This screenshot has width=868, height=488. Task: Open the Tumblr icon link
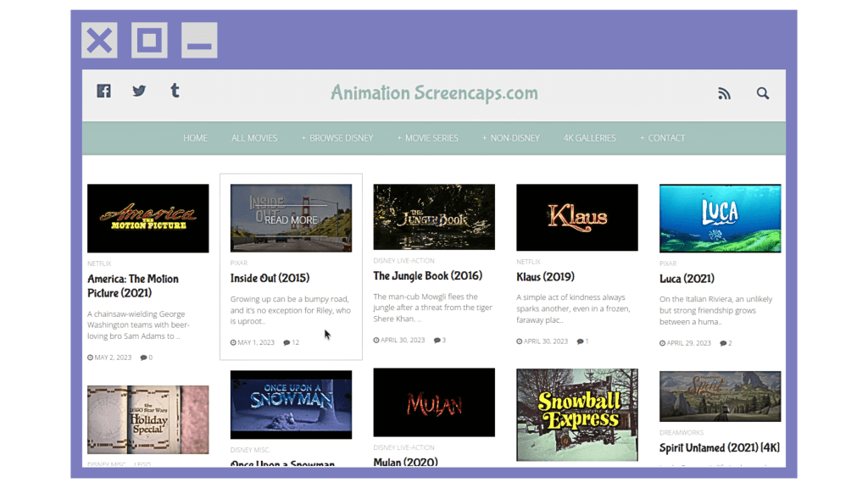click(x=175, y=91)
